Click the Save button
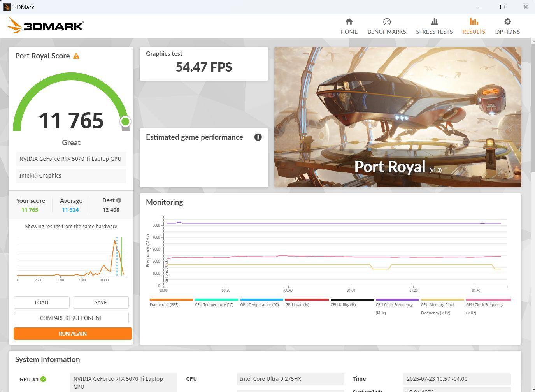This screenshot has width=535, height=392. coord(100,302)
